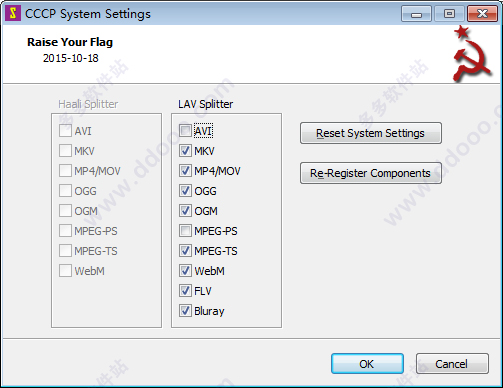The width and height of the screenshot is (503, 388).
Task: Uncheck WebM under LAV Splitter
Action: click(185, 271)
